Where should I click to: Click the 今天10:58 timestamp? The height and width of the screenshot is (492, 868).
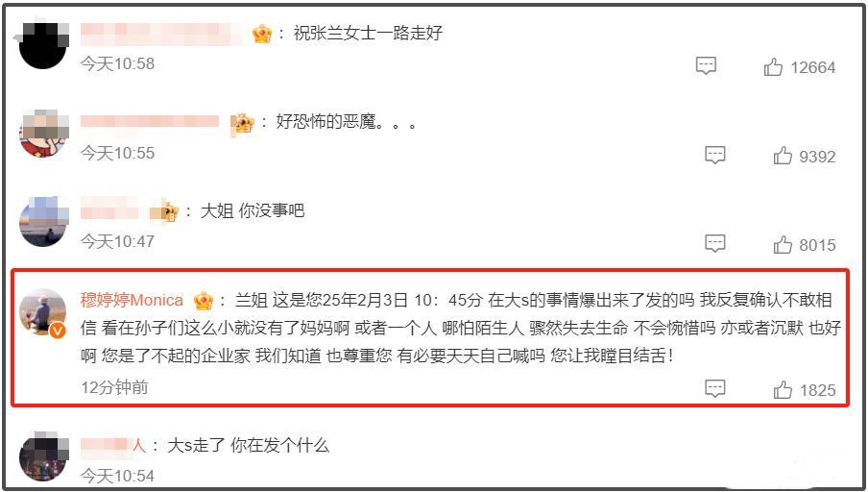tap(117, 63)
